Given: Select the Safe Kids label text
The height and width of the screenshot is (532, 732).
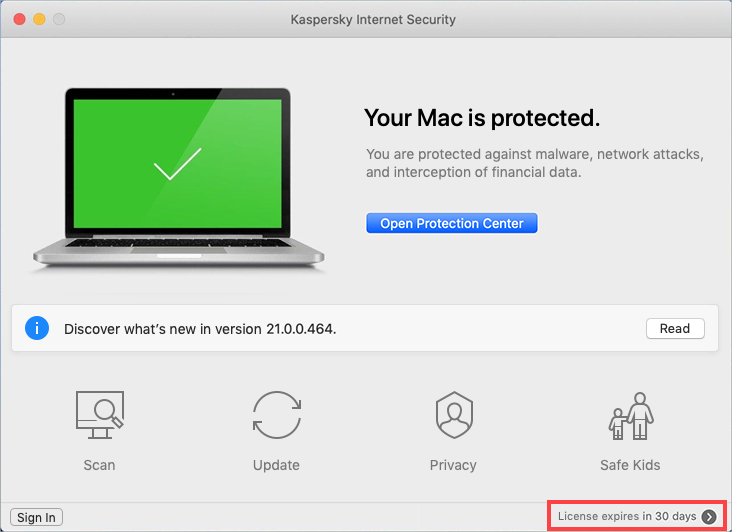Looking at the screenshot, I should pyautogui.click(x=630, y=465).
